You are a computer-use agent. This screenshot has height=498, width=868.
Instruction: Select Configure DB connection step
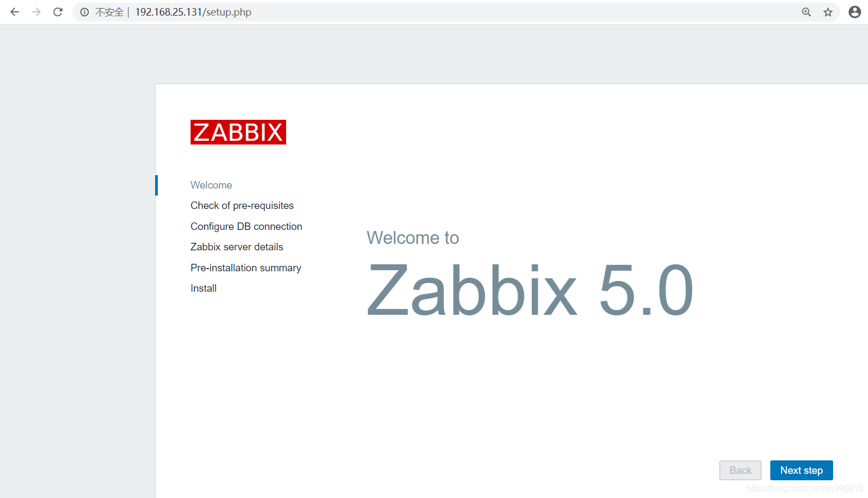[x=246, y=226]
